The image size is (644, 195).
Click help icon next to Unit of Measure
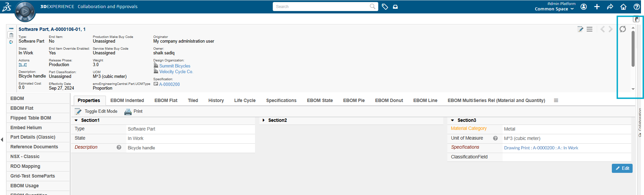(x=495, y=138)
